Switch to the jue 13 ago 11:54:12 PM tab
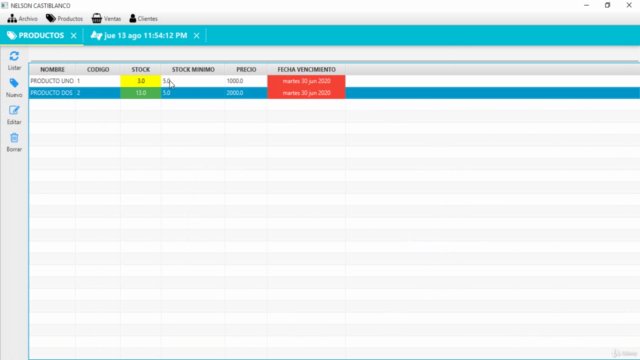Image resolution: width=640 pixels, height=360 pixels. pyautogui.click(x=139, y=36)
